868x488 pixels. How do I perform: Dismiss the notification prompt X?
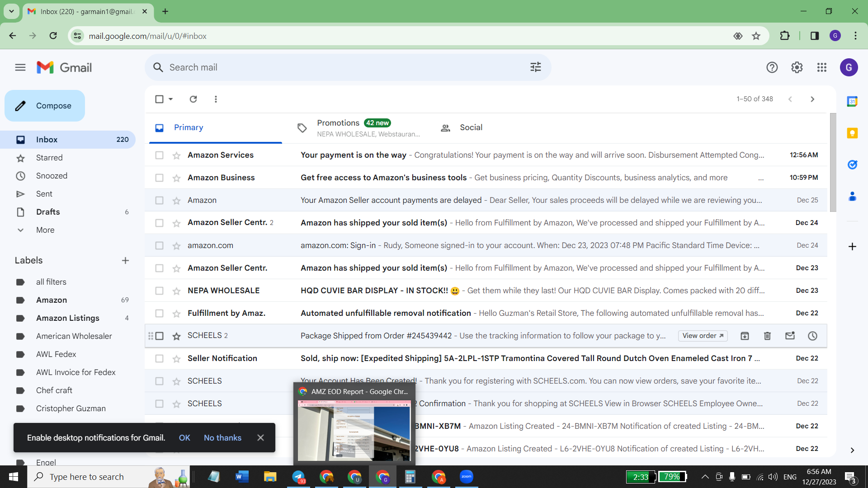pos(260,438)
